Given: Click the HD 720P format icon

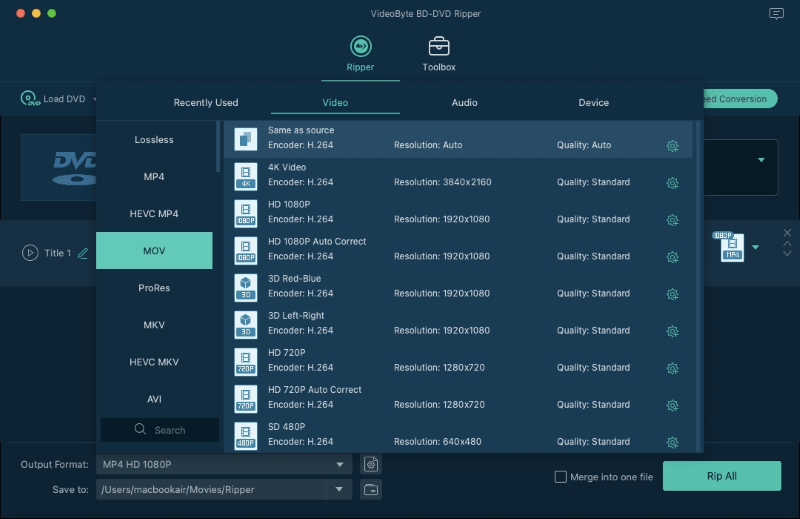Looking at the screenshot, I should (x=245, y=361).
